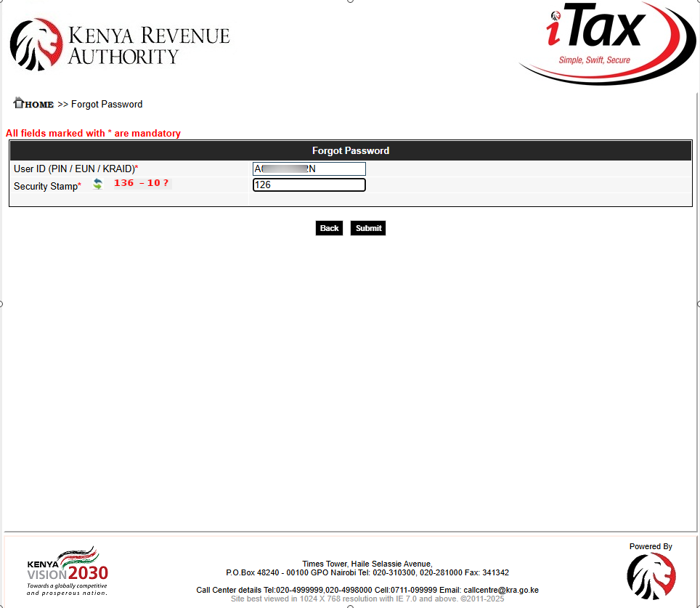Viewport: 700px width, 608px height.
Task: Click the captcha image showing 136 - 10
Action: pos(141,183)
